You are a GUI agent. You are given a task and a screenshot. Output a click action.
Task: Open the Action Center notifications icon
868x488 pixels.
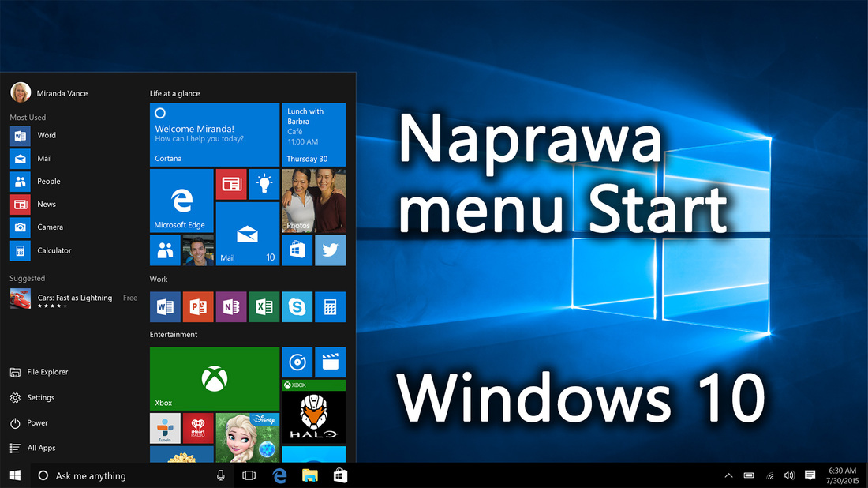[810, 475]
